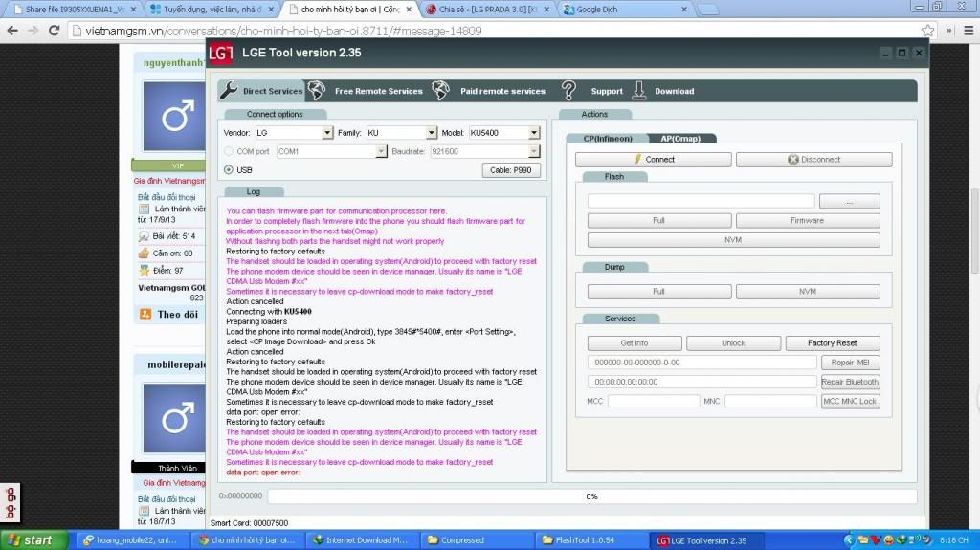Open the Download section

674,91
